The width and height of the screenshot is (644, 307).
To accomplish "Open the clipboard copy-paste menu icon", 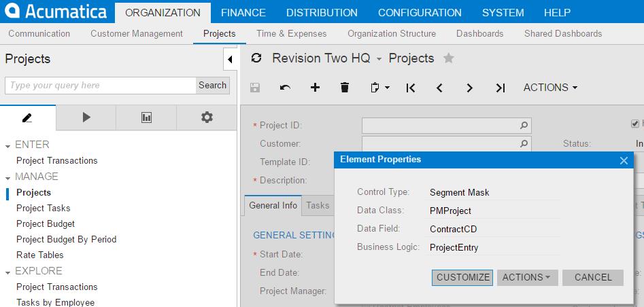I will click(380, 88).
